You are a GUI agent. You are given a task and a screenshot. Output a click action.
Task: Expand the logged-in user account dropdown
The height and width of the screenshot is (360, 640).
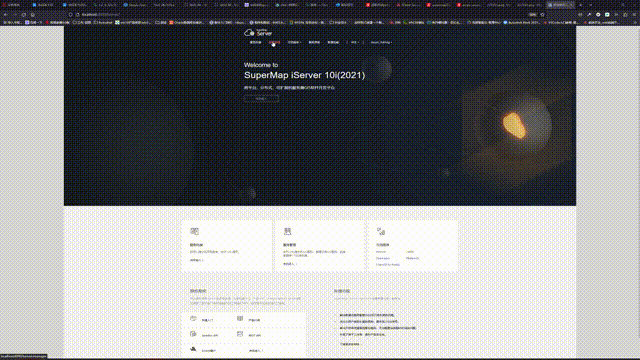[x=382, y=42]
